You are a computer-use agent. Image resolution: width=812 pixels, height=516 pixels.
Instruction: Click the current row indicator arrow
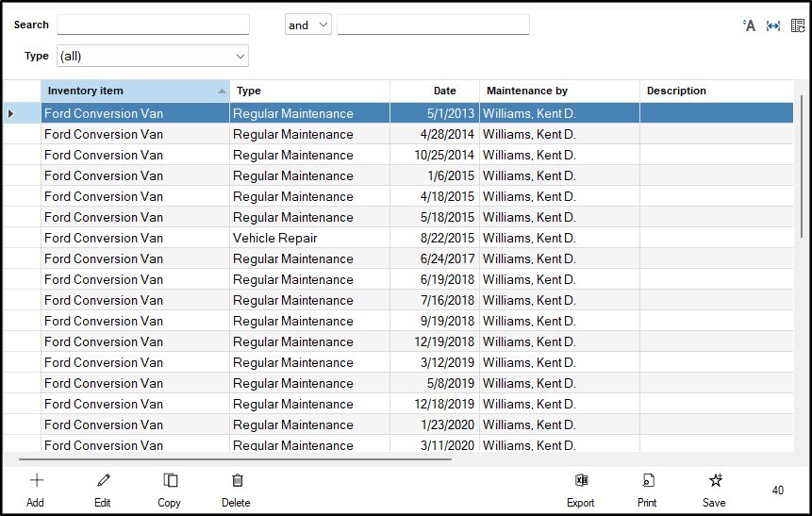click(11, 113)
